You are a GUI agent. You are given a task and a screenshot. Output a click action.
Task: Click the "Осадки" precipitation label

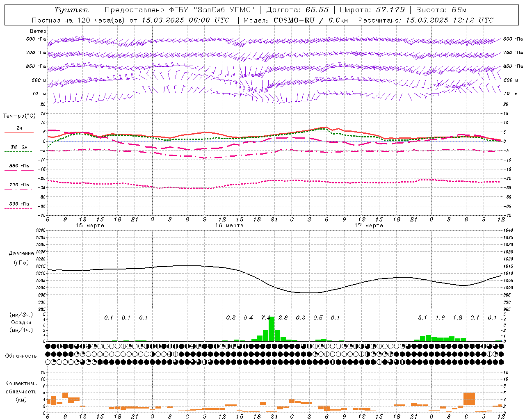point(21,322)
